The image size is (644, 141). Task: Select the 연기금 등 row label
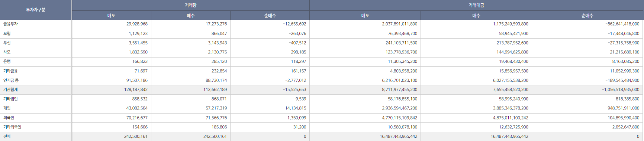[11, 80]
